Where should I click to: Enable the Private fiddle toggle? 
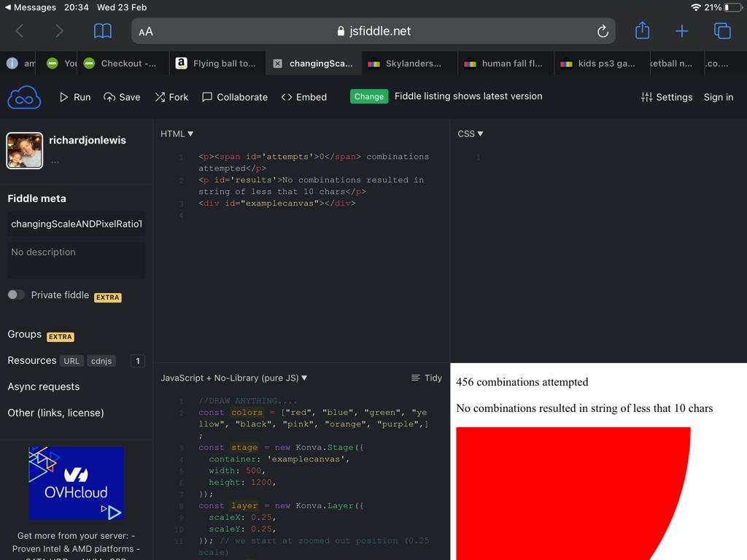pyautogui.click(x=16, y=295)
